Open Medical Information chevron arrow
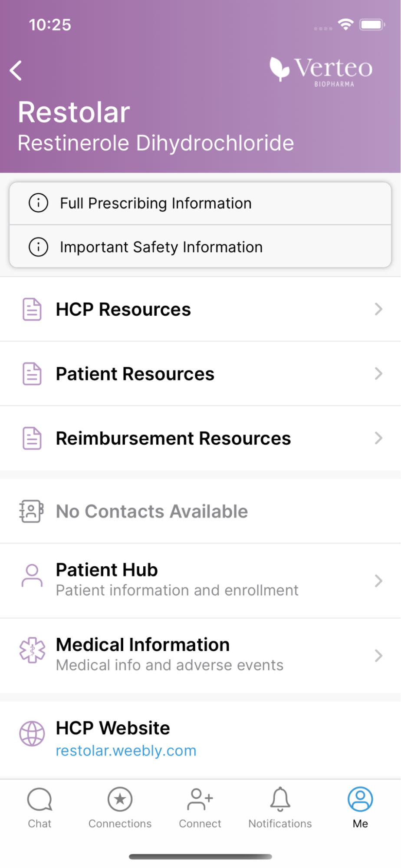The width and height of the screenshot is (401, 868). coord(378,655)
